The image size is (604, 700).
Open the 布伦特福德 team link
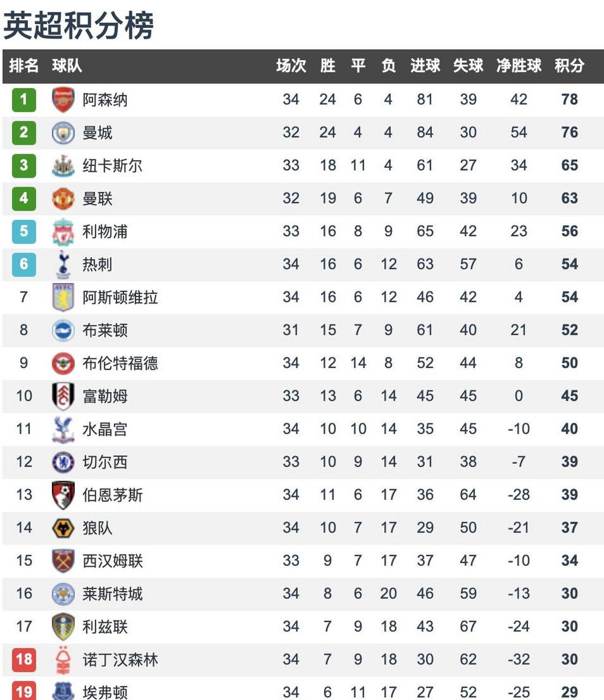pyautogui.click(x=120, y=363)
